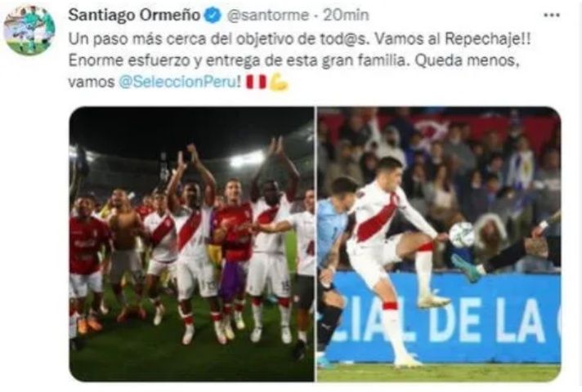
Task: Open Santiago Ormeño's round profile avatar
Action: (29, 31)
